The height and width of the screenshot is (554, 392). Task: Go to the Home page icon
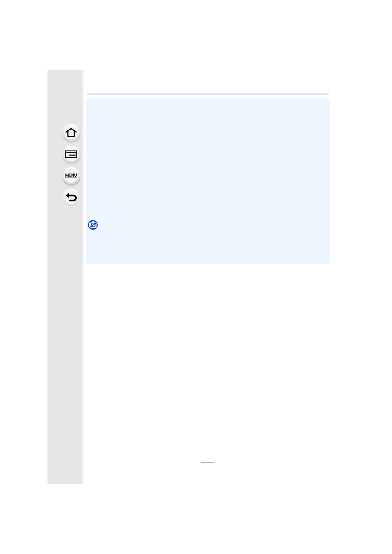(x=71, y=133)
